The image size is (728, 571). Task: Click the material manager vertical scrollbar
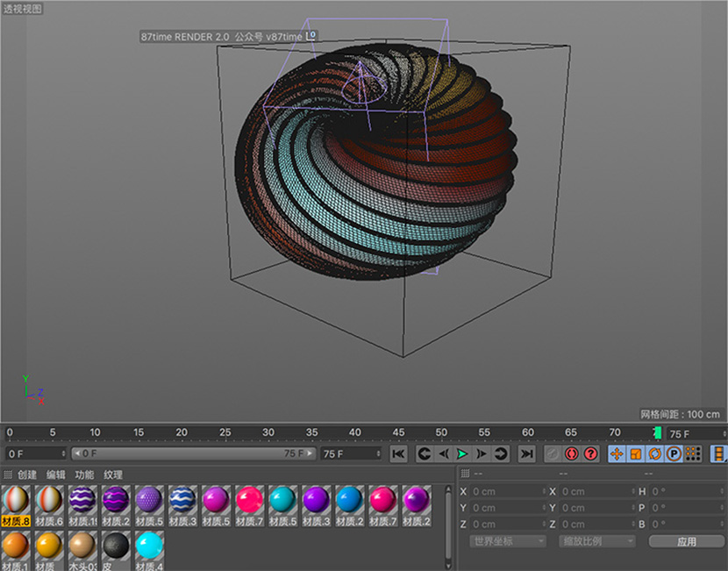click(x=448, y=527)
